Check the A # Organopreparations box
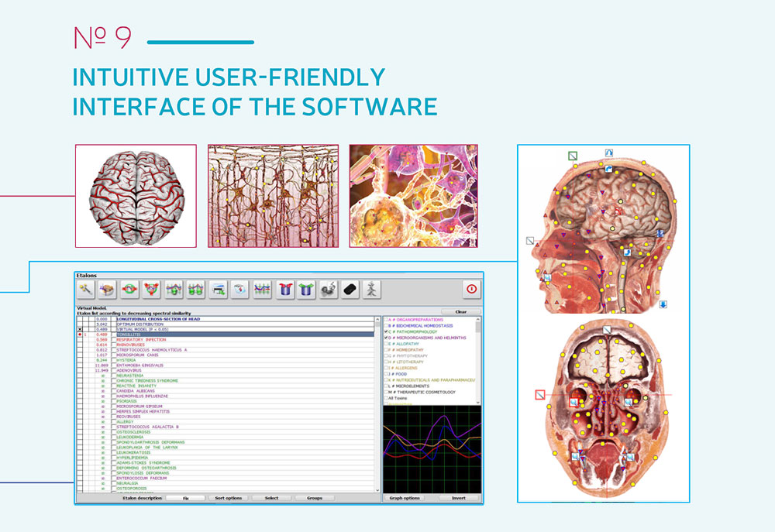 click(x=386, y=320)
